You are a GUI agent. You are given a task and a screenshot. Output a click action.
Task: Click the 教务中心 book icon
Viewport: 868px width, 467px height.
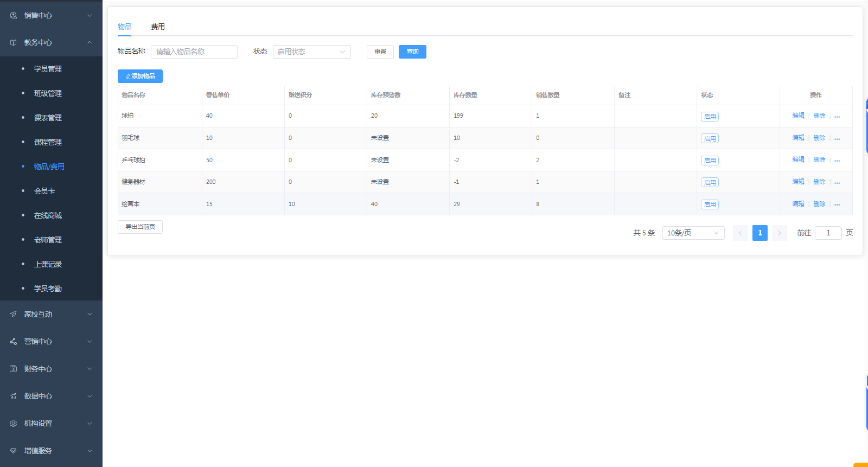click(x=14, y=42)
